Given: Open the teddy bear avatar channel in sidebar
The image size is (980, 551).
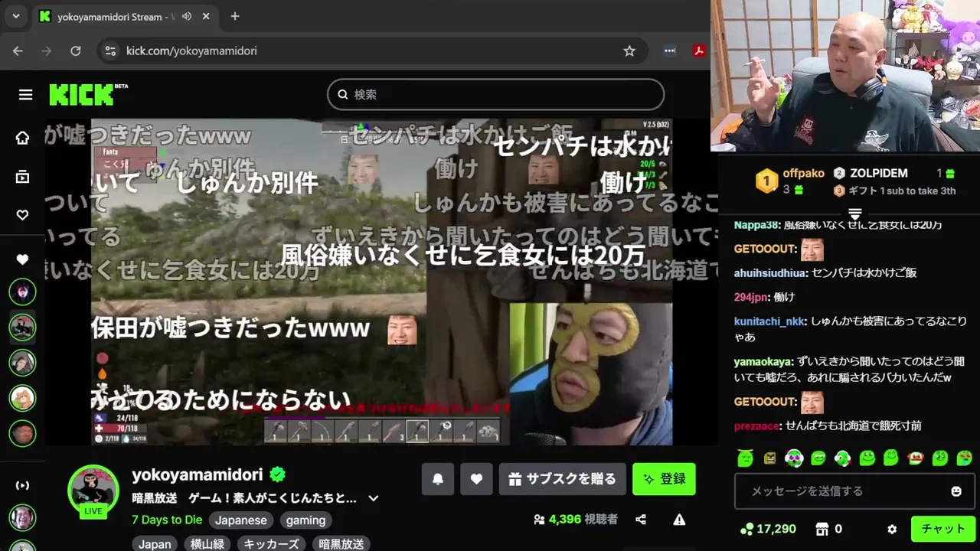Looking at the screenshot, I should click(x=22, y=398).
